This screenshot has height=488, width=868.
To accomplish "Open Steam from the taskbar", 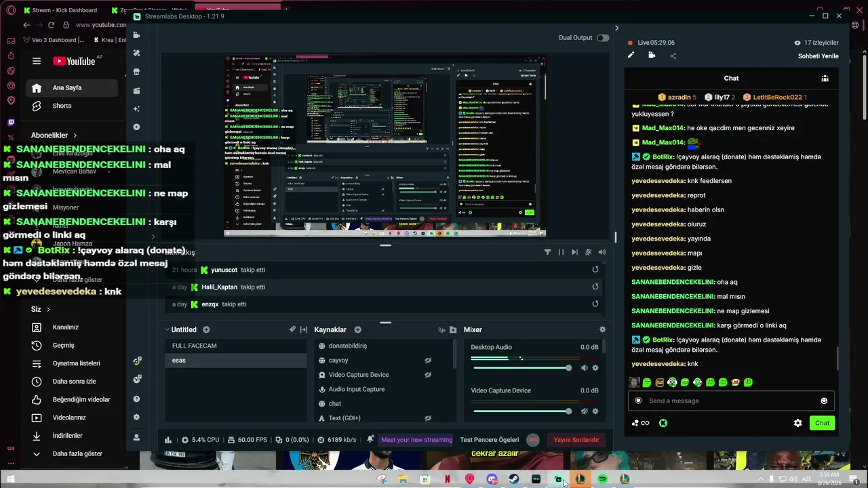I will [x=514, y=479].
